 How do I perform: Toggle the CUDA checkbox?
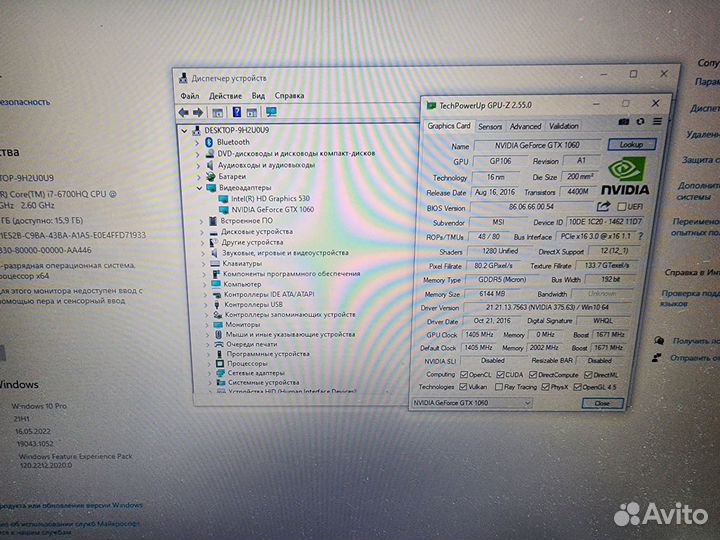[x=501, y=375]
